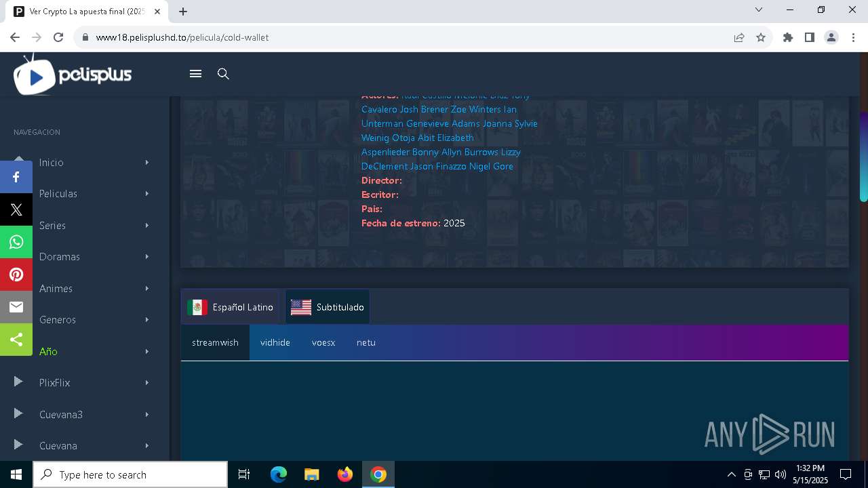Expand the Inicio submenu arrow

(146, 163)
